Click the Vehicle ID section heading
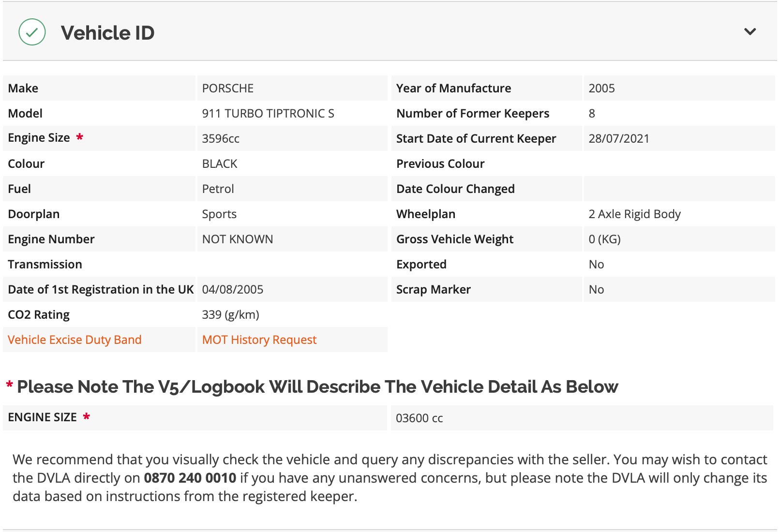Screen dimensions: 781x532 click(x=107, y=33)
